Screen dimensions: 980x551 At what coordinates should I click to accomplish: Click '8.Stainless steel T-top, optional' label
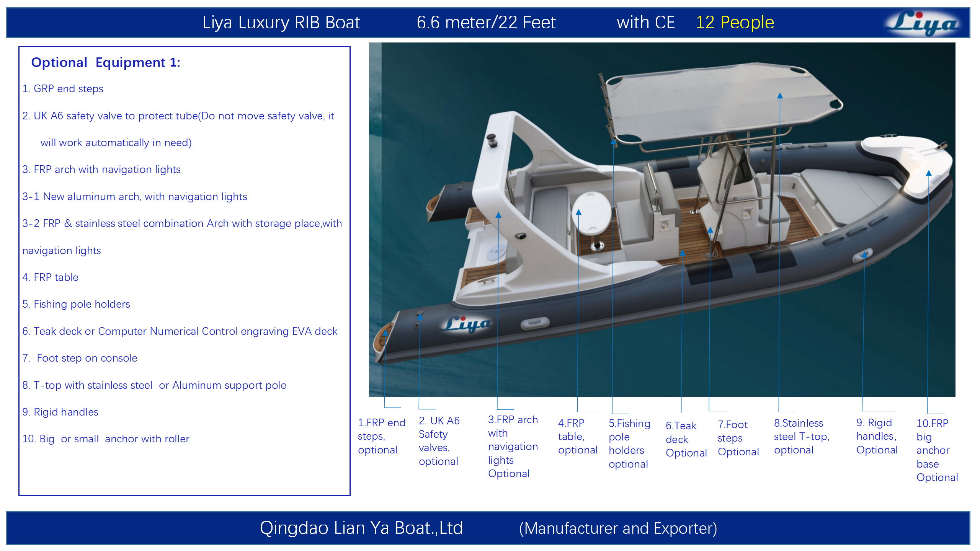[801, 436]
